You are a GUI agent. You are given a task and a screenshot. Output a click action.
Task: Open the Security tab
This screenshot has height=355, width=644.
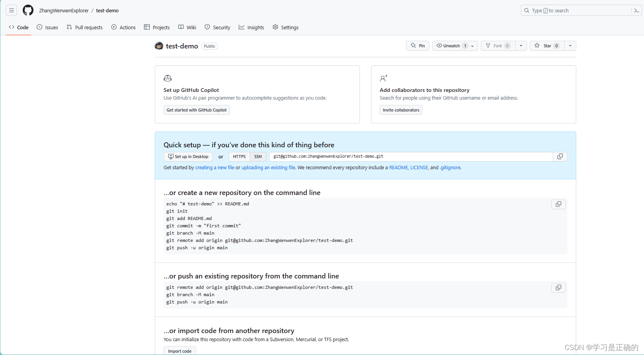click(217, 27)
